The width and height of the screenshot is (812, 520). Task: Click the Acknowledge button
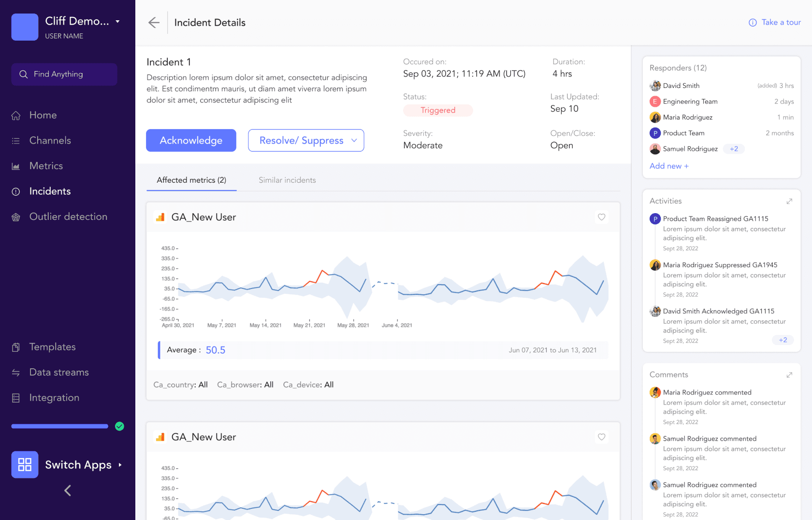click(191, 140)
